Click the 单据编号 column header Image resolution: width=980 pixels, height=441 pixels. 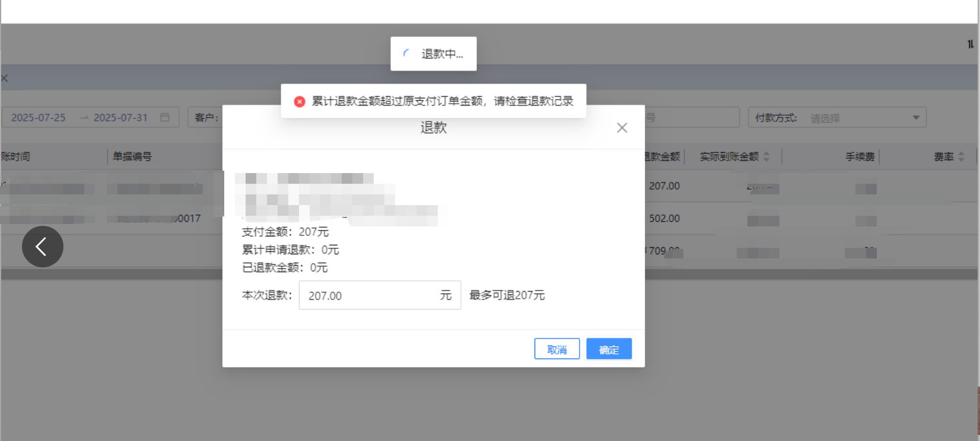[x=132, y=156]
